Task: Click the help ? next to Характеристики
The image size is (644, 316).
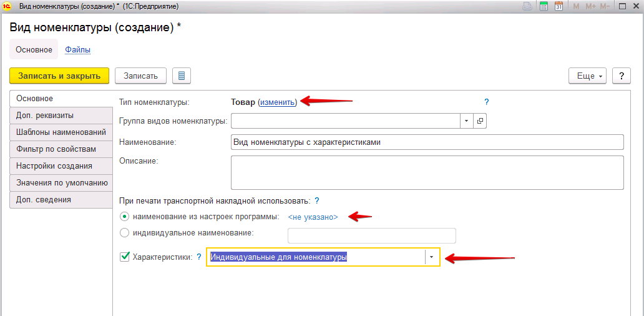Action: click(199, 257)
